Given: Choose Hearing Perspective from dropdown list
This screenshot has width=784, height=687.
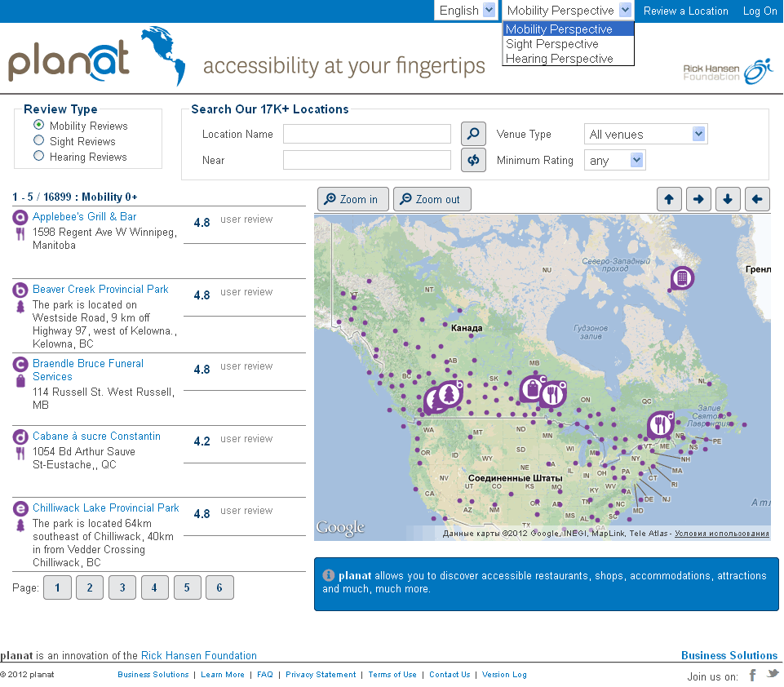Looking at the screenshot, I should [569, 59].
